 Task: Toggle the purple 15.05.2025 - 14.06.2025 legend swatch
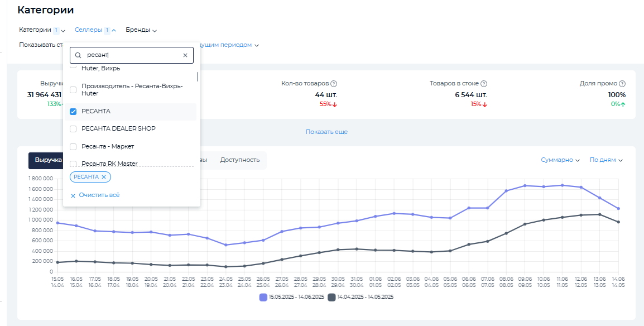(x=263, y=298)
